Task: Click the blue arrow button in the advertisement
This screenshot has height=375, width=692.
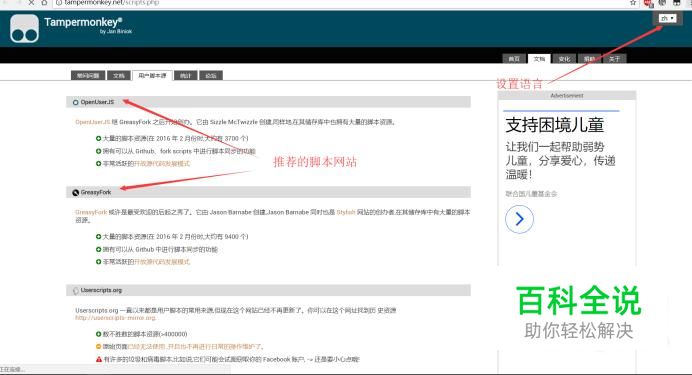Action: click(519, 219)
